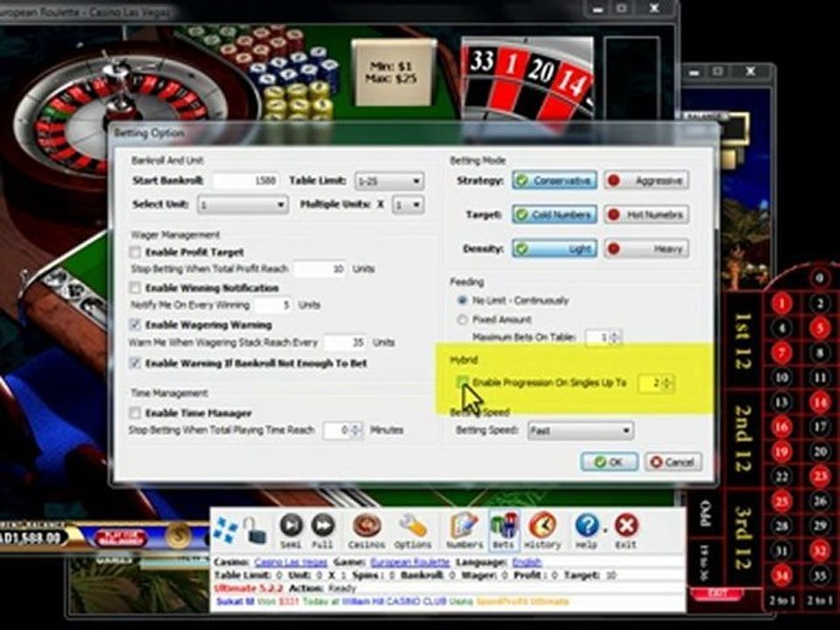Click the English language link
The height and width of the screenshot is (630, 840).
click(527, 563)
